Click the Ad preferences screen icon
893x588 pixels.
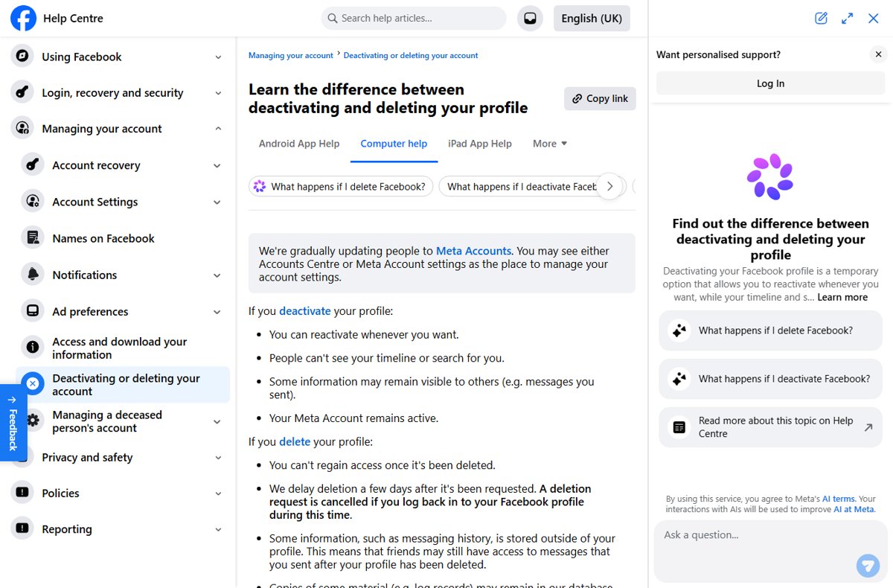(33, 311)
